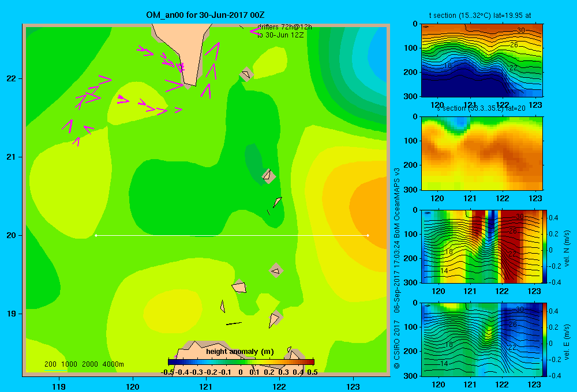577x392 pixels.
Task: Click the "26" isotherm label in temperature section
Action: 514,44
